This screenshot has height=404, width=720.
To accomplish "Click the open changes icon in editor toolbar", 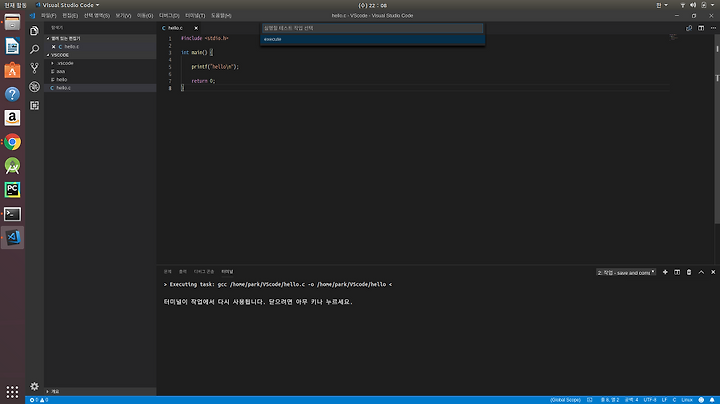I will click(x=689, y=28).
